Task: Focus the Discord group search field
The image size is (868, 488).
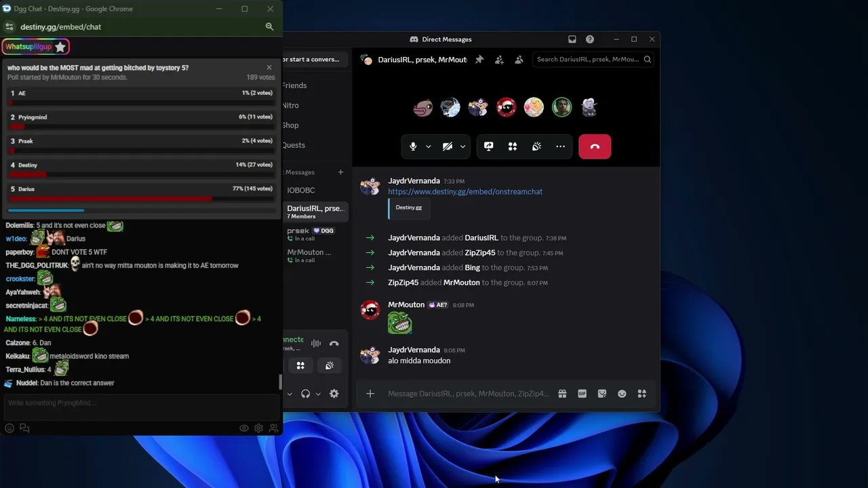Action: (593, 60)
